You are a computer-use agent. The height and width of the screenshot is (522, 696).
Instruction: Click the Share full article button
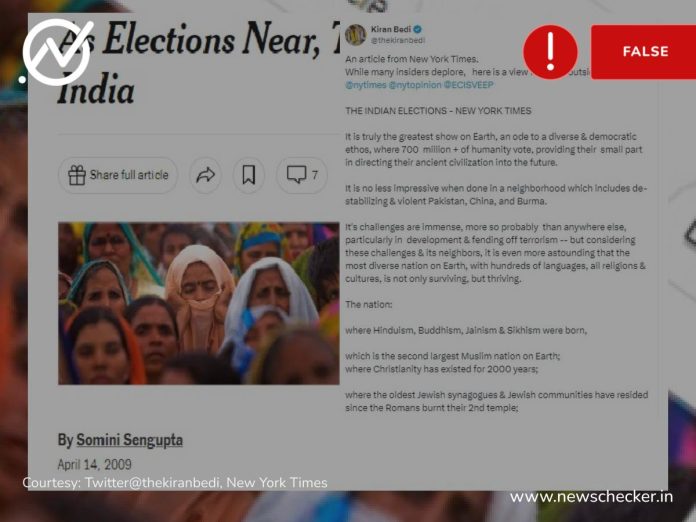pyautogui.click(x=118, y=175)
